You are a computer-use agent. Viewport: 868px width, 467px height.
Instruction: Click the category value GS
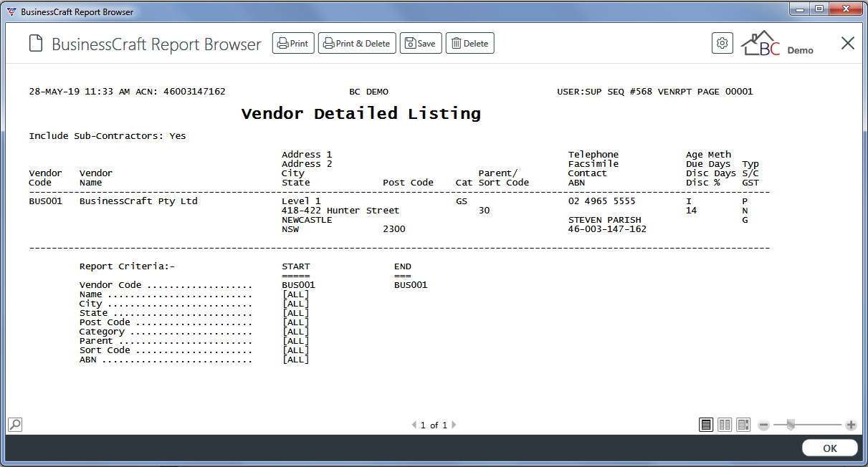(462, 201)
